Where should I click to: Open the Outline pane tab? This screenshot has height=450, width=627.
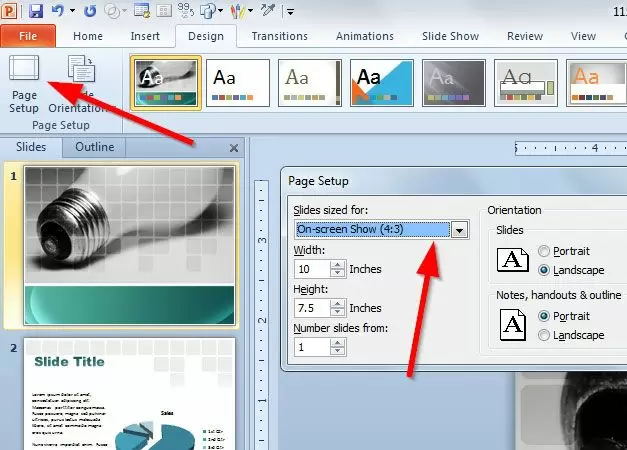coord(94,147)
